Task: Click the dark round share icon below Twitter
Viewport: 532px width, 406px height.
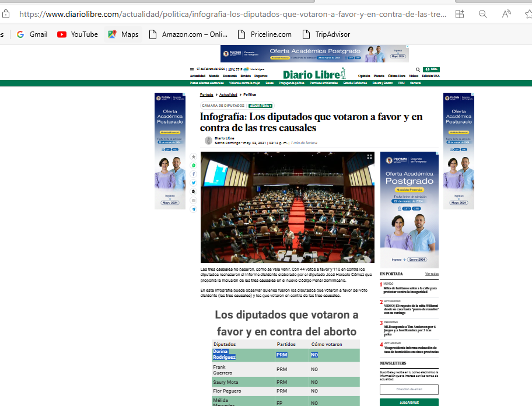Action: point(194,192)
